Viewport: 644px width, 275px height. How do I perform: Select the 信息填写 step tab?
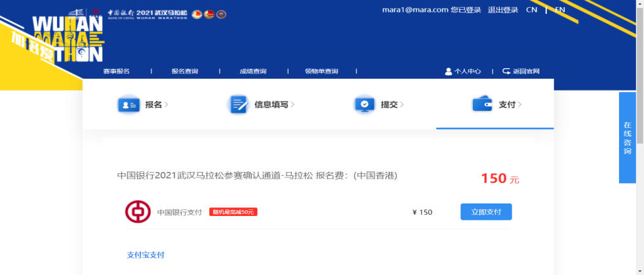[262, 105]
